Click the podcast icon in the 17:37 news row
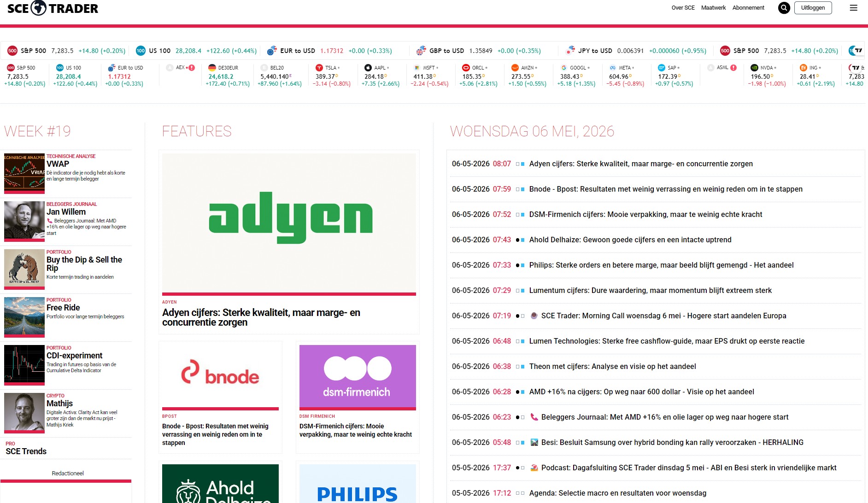The height and width of the screenshot is (503, 868). click(534, 468)
